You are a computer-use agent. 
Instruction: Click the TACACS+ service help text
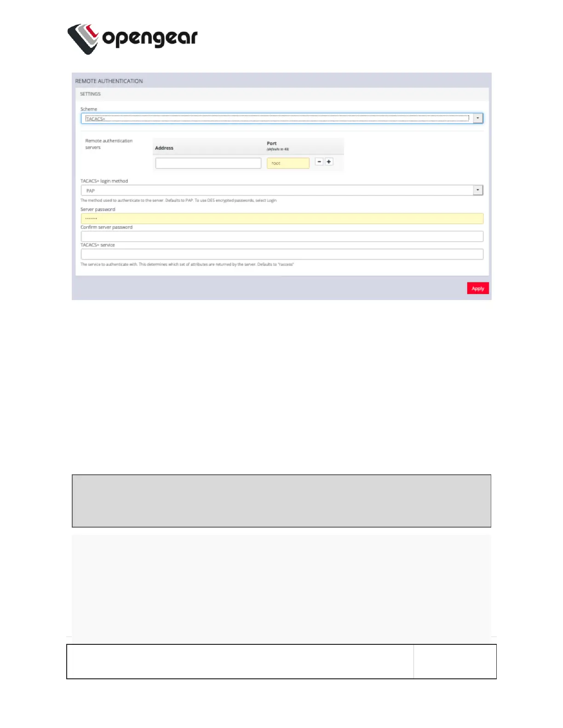(x=187, y=264)
